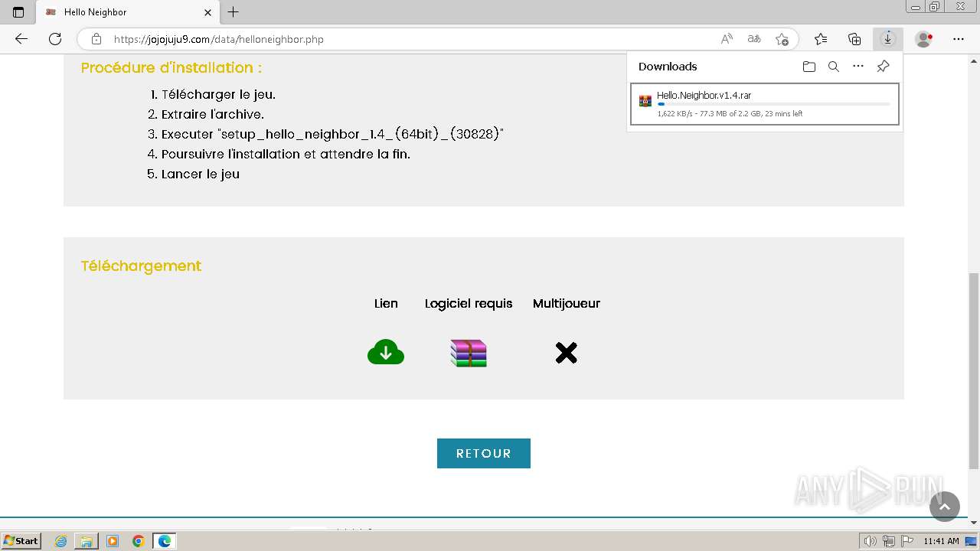View site information lock icon
Image resolution: width=980 pixels, height=551 pixels.
[96, 39]
